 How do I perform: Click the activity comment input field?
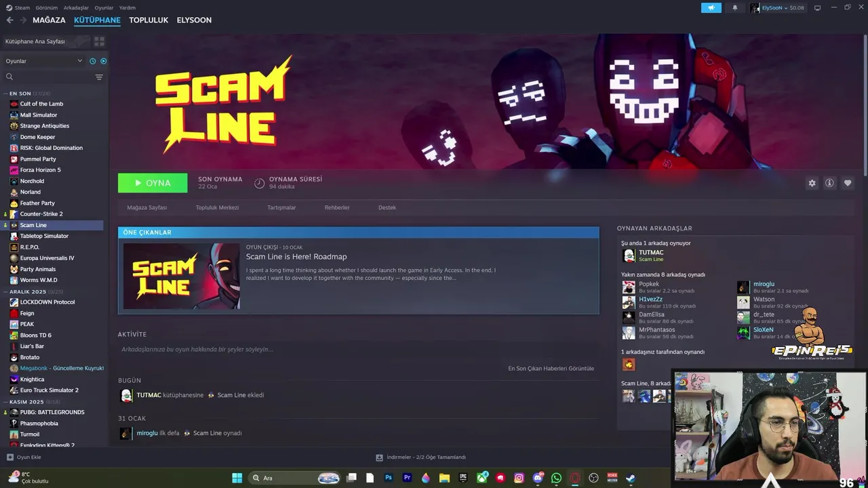coord(358,350)
